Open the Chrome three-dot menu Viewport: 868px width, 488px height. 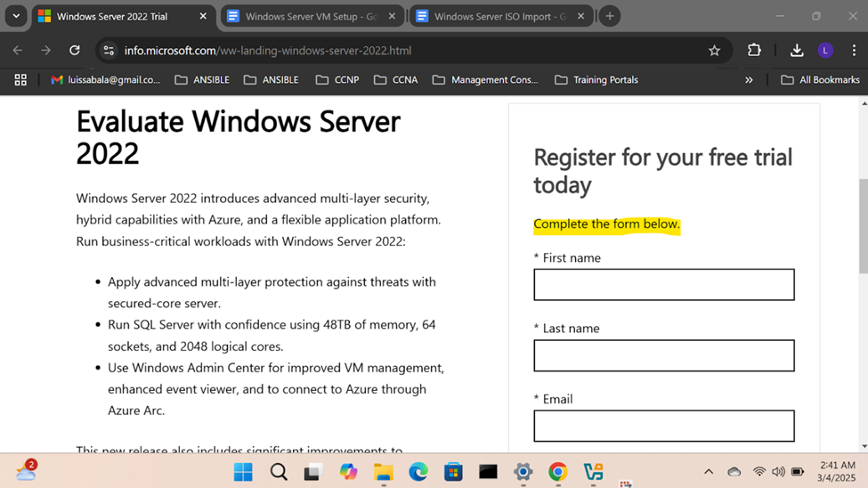[854, 51]
